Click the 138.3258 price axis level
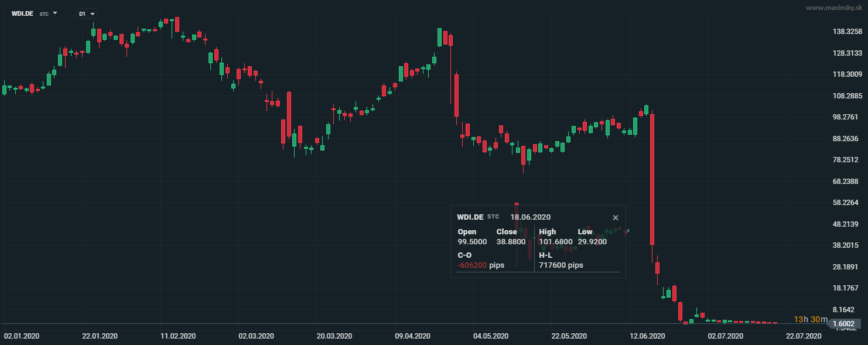Image resolution: width=868 pixels, height=345 pixels. coord(846,32)
